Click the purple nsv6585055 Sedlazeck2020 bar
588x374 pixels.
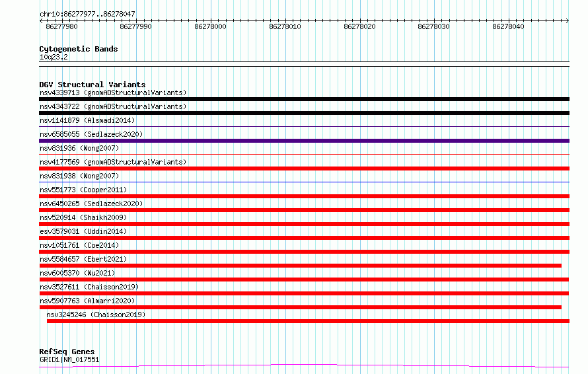point(304,141)
